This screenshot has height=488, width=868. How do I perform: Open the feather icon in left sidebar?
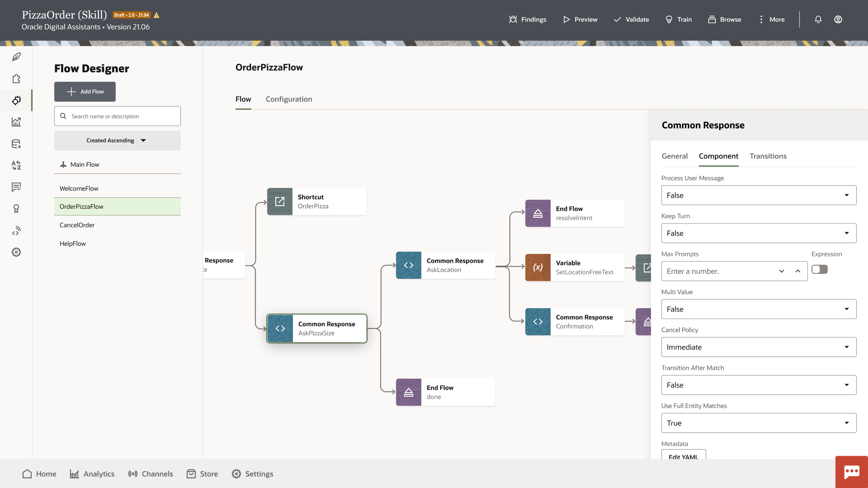(x=16, y=57)
